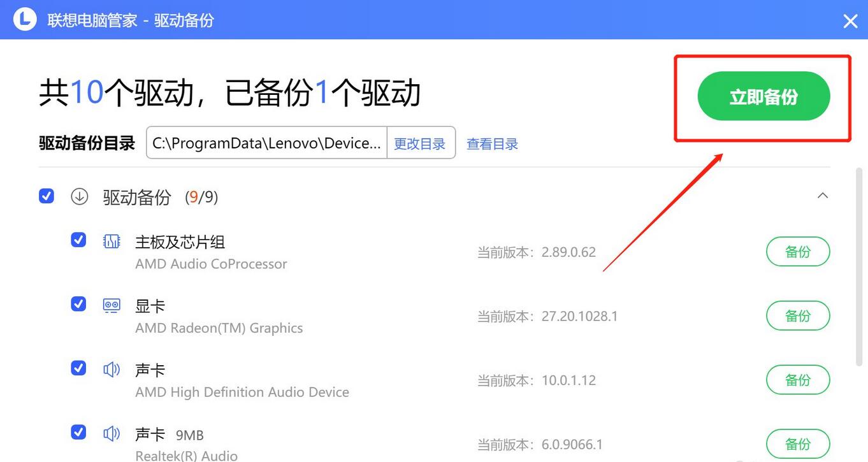Collapse the 驱动备份 list with chevron
Screen dimensions: 868x462
click(823, 196)
